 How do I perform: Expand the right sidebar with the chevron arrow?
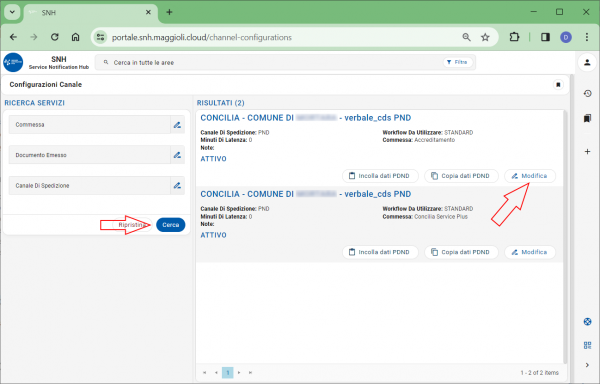587,365
